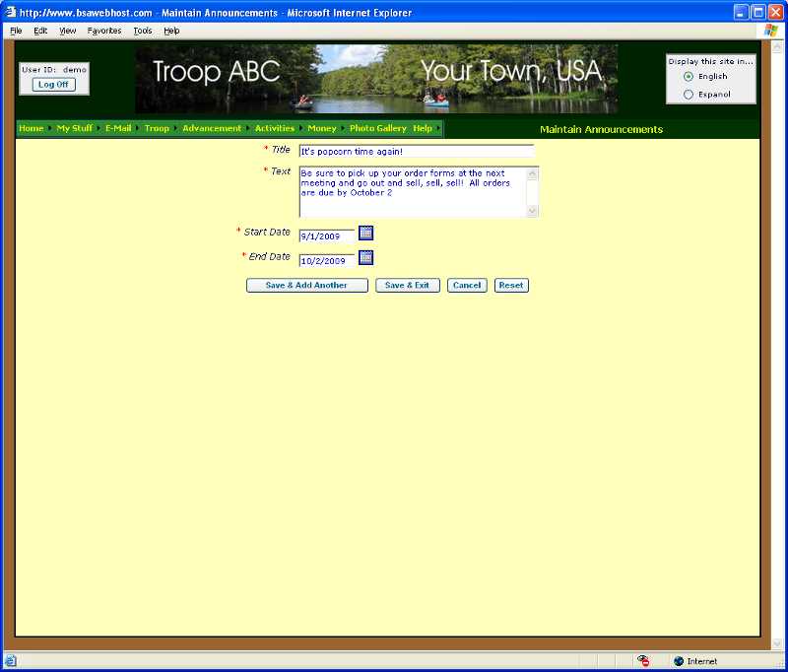The height and width of the screenshot is (672, 788).
Task: Open the Edit menu
Action: click(x=40, y=31)
